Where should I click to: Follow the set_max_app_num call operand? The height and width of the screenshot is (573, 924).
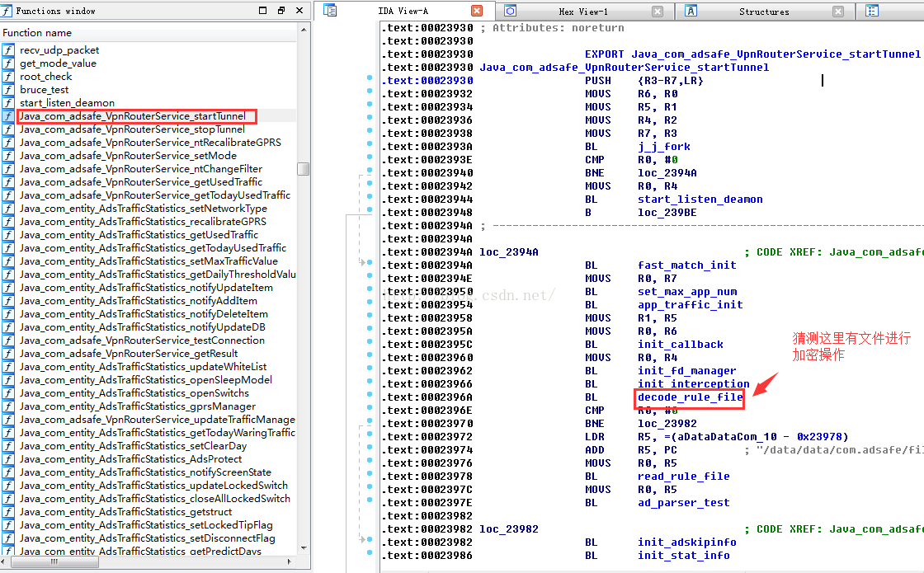[687, 292]
